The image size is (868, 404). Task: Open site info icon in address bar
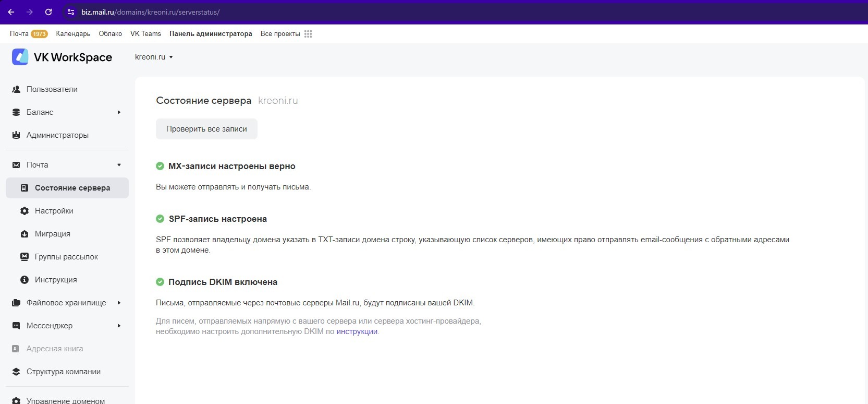tap(71, 12)
